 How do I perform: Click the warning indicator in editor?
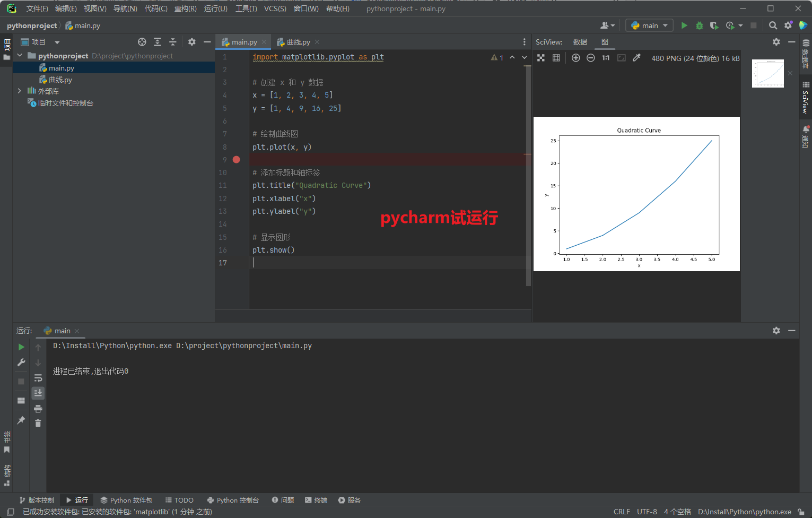[497, 57]
